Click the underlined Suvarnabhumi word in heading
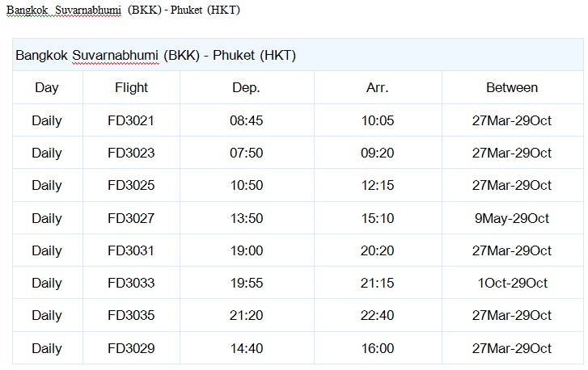Image resolution: width=588 pixels, height=370 pixels. [x=88, y=11]
